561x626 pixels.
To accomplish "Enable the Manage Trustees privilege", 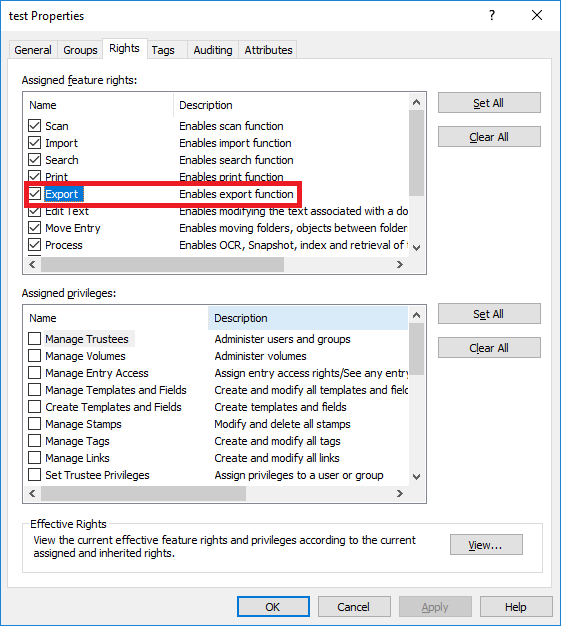I will pos(34,339).
